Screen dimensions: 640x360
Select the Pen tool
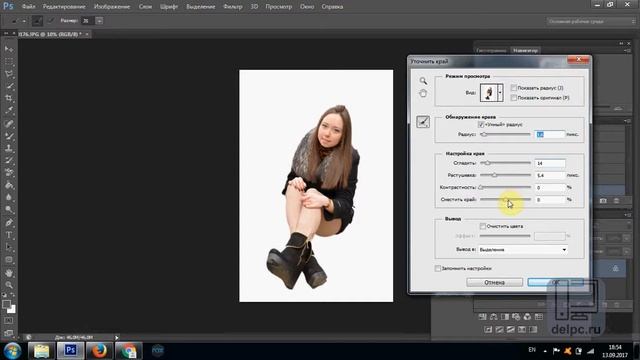(9, 222)
